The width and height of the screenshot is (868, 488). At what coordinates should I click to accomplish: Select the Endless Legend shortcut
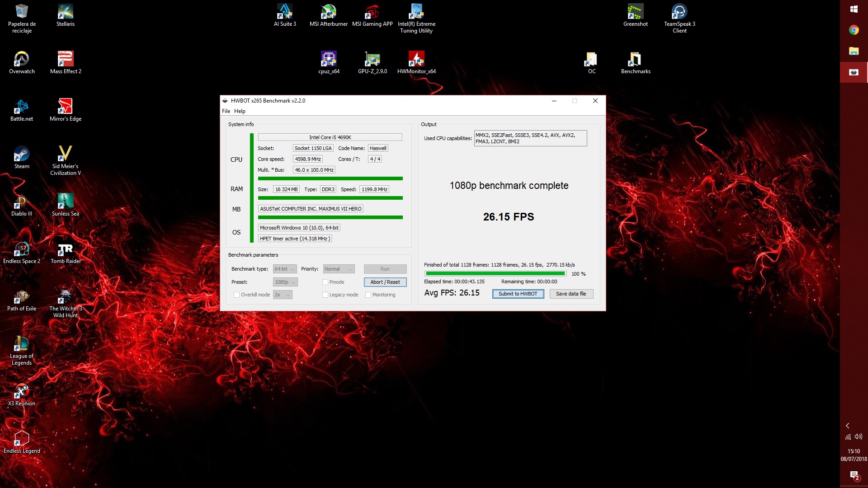click(x=22, y=442)
